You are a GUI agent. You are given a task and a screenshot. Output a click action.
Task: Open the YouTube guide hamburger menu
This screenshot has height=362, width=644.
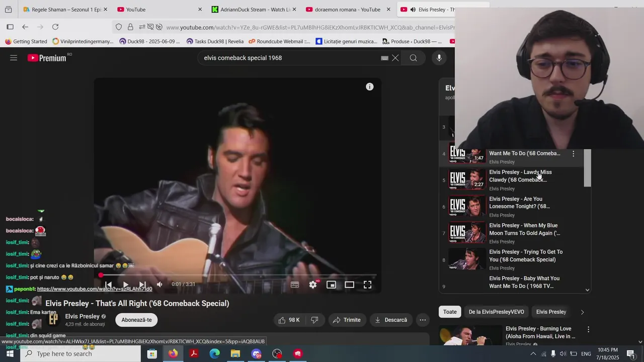tap(14, 58)
